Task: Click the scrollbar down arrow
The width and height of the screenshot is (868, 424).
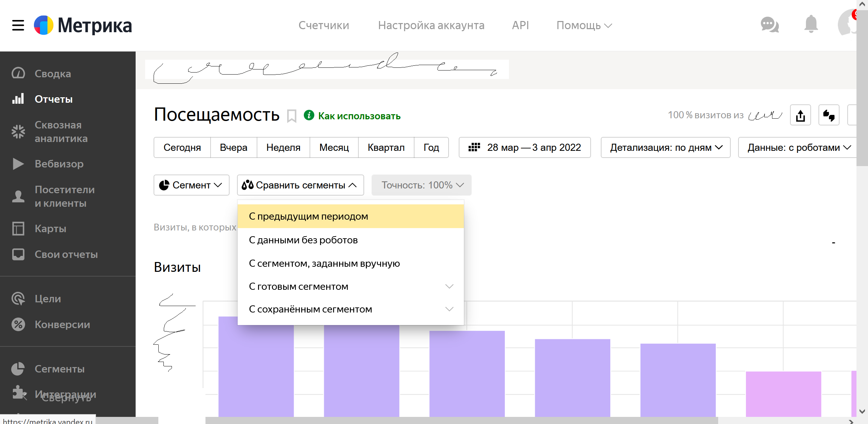Action: pos(862,411)
